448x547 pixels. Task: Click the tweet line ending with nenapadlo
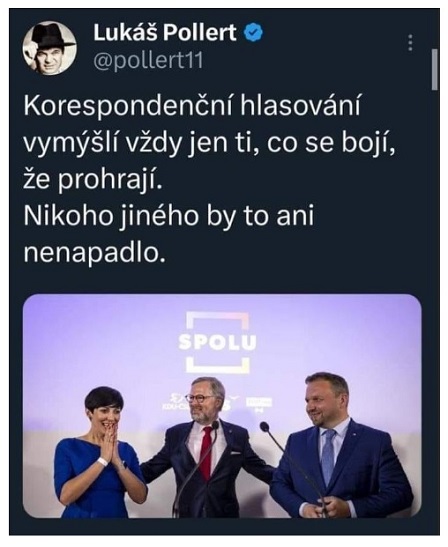94,253
